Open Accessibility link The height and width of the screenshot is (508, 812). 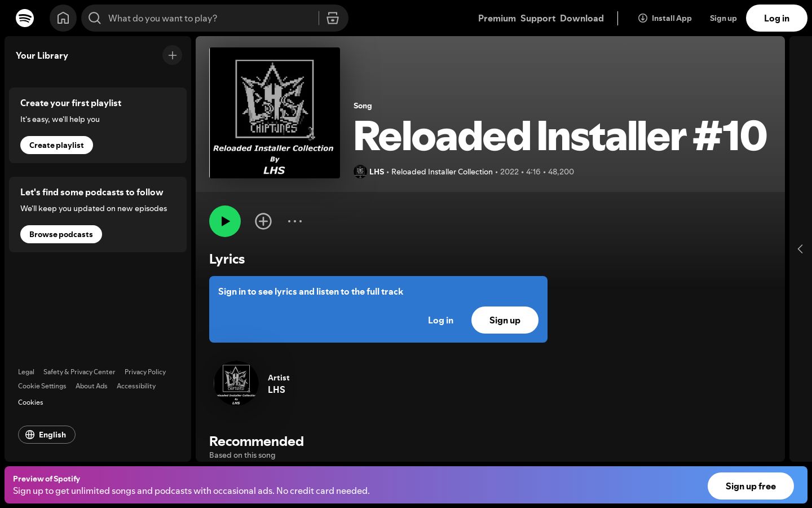click(x=136, y=386)
